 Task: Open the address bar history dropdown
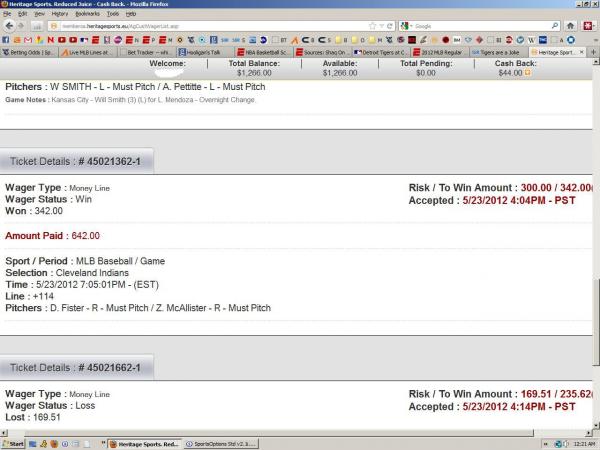(381, 26)
